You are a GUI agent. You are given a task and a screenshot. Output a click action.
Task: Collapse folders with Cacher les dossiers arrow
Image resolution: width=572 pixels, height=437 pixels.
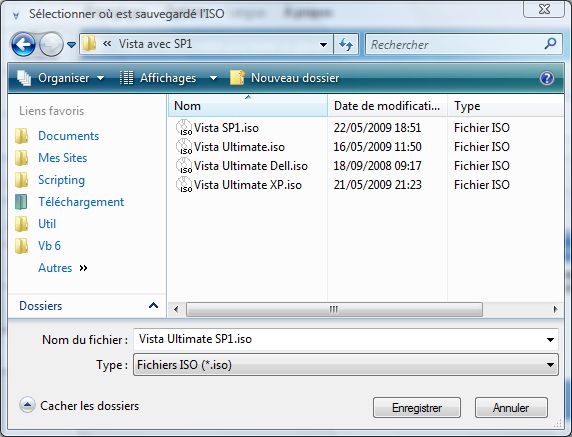pyautogui.click(x=27, y=405)
